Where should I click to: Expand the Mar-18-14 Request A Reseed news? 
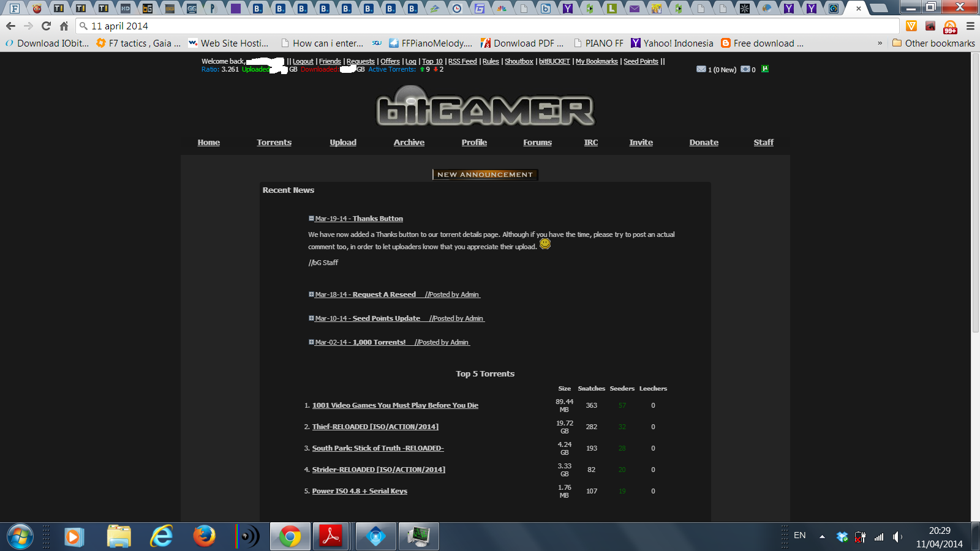pos(311,294)
